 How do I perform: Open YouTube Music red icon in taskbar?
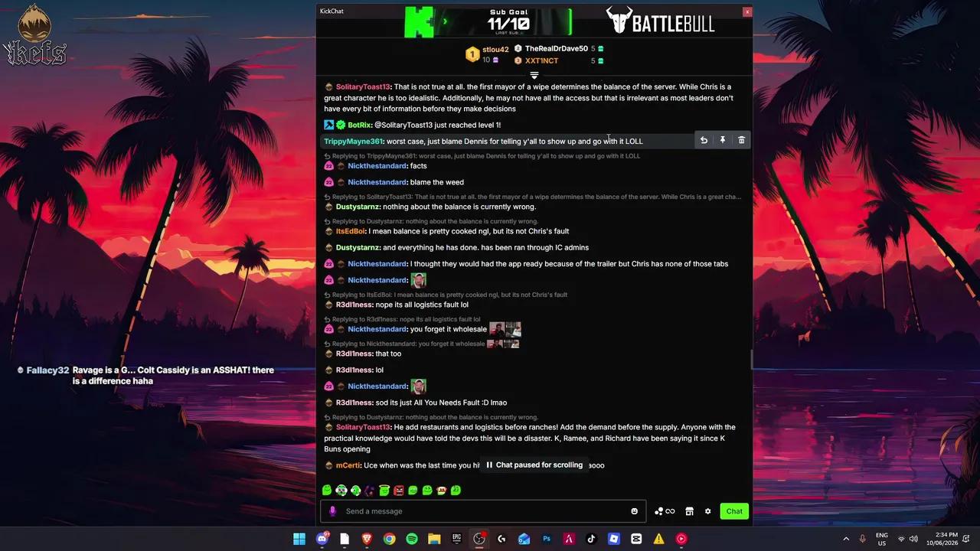coord(681,539)
